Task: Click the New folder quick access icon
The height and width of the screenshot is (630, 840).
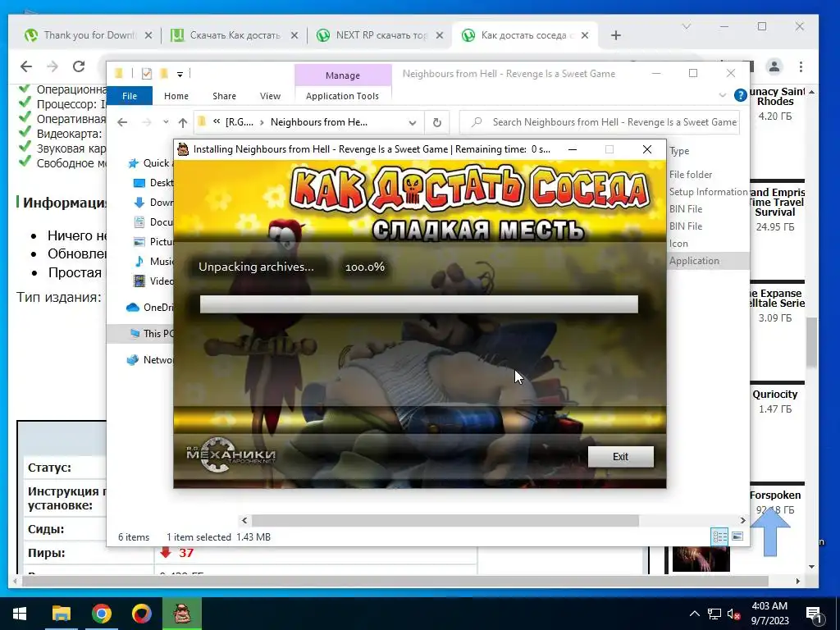Action: click(164, 73)
